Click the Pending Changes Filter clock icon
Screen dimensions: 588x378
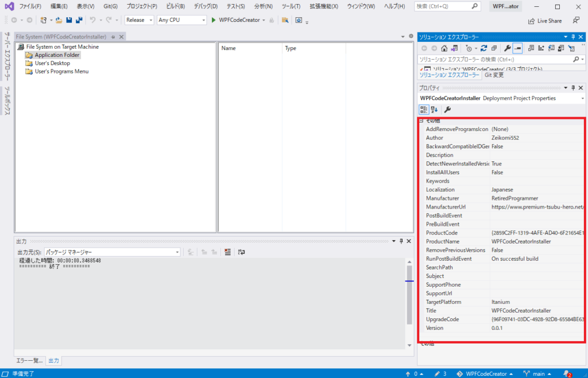[469, 48]
